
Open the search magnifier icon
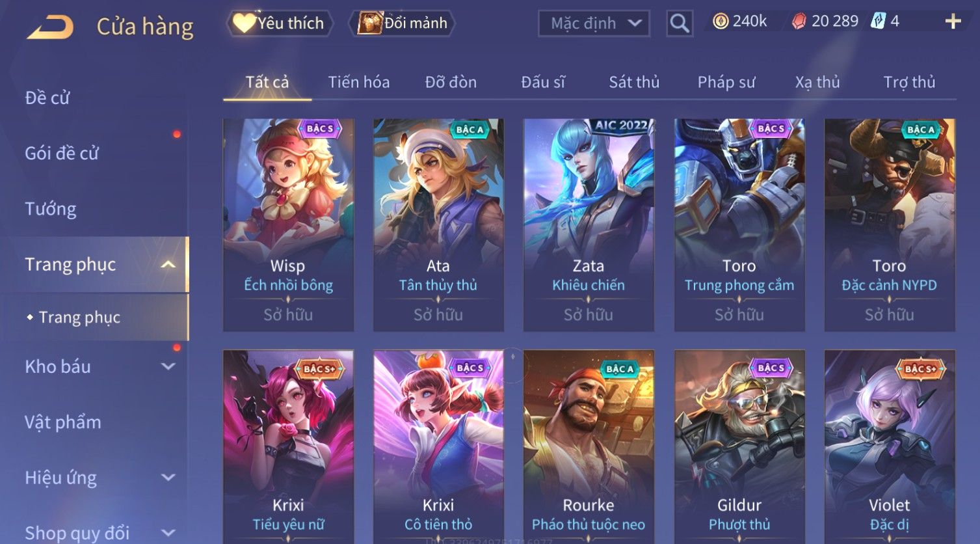(680, 23)
